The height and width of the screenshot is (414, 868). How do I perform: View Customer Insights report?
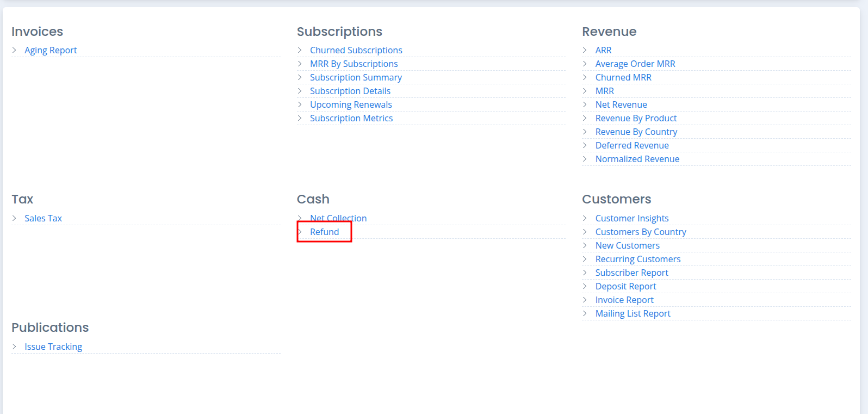point(632,218)
